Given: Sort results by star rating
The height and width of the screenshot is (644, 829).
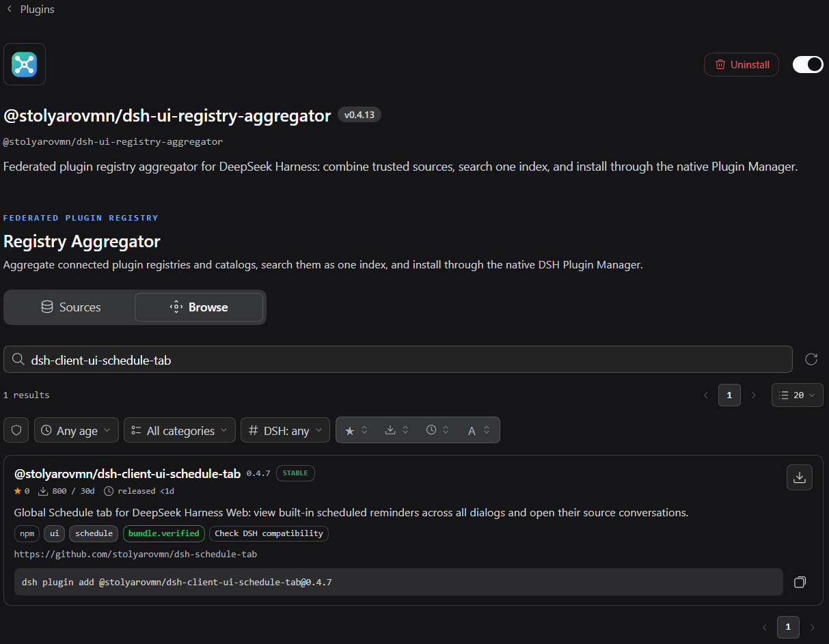Looking at the screenshot, I should [356, 430].
